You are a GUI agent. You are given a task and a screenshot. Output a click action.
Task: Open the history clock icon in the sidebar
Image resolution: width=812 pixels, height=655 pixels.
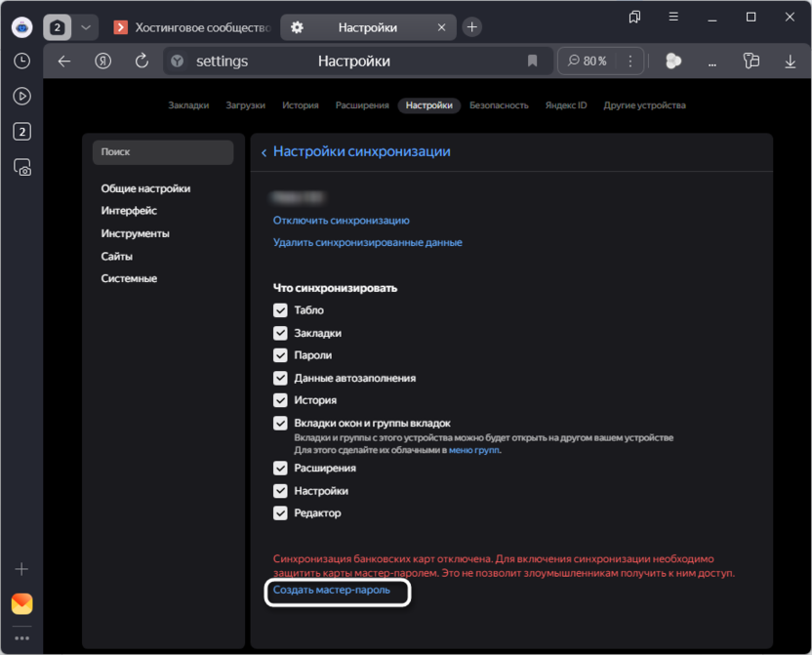[21, 61]
